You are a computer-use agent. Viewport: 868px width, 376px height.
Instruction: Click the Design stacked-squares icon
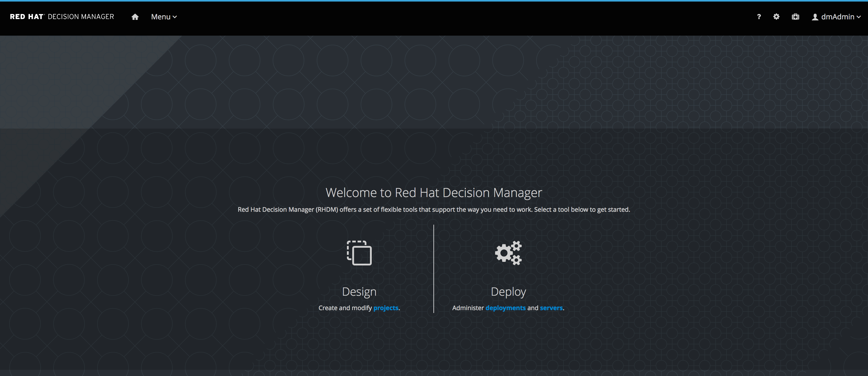click(x=359, y=253)
